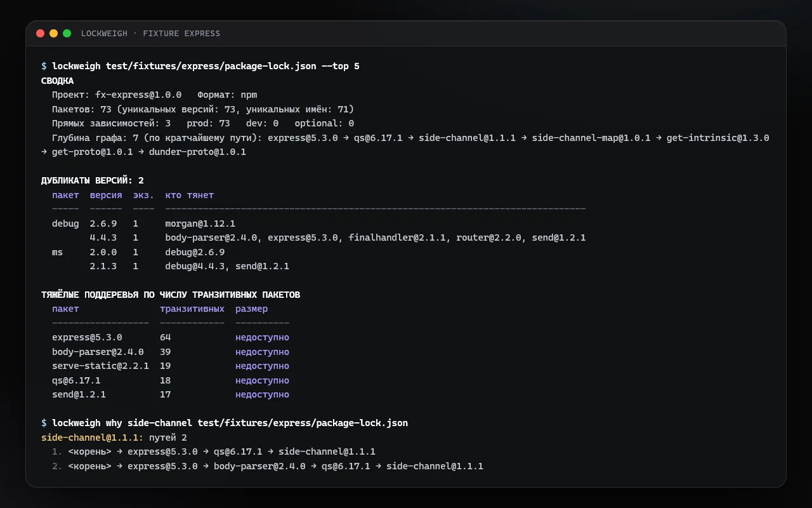This screenshot has height=508, width=812.
Task: Click the 2.1.3 version cell
Action: point(103,266)
